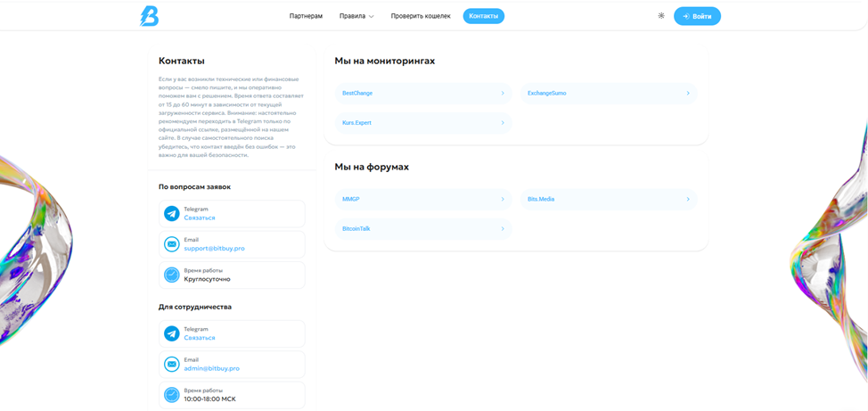The image size is (868, 411).
Task: Open the Kurs.Expert monitoring link
Action: pos(423,122)
